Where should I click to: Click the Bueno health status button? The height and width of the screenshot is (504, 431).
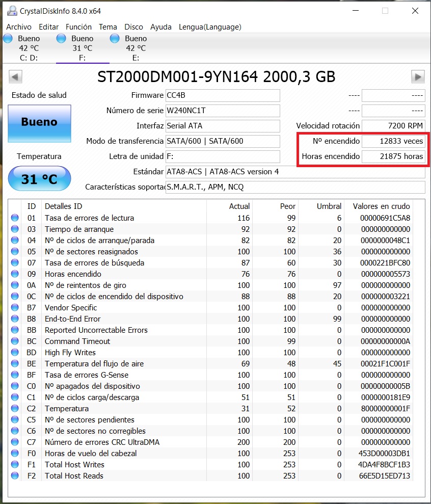tap(39, 123)
